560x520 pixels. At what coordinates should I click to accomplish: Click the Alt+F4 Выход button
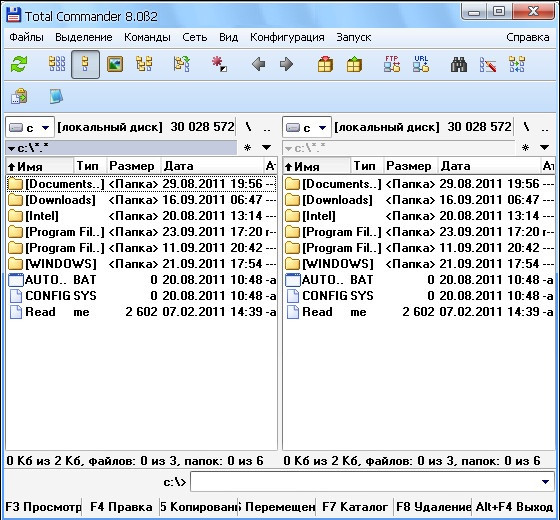(514, 507)
